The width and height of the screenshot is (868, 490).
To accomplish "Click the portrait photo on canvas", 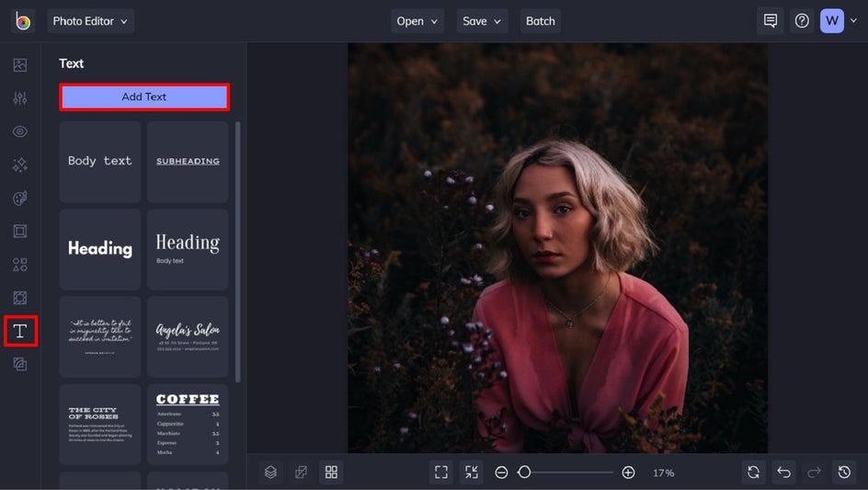I will 557,248.
